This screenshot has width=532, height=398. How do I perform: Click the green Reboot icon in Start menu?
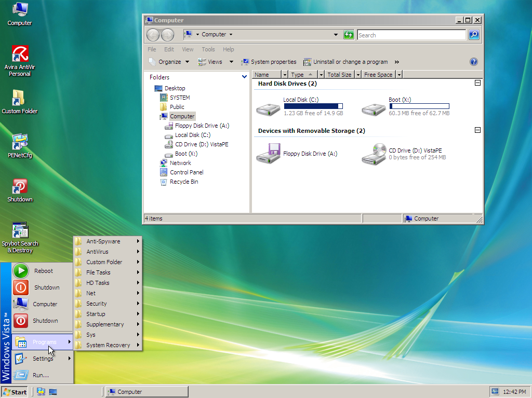[x=21, y=271]
